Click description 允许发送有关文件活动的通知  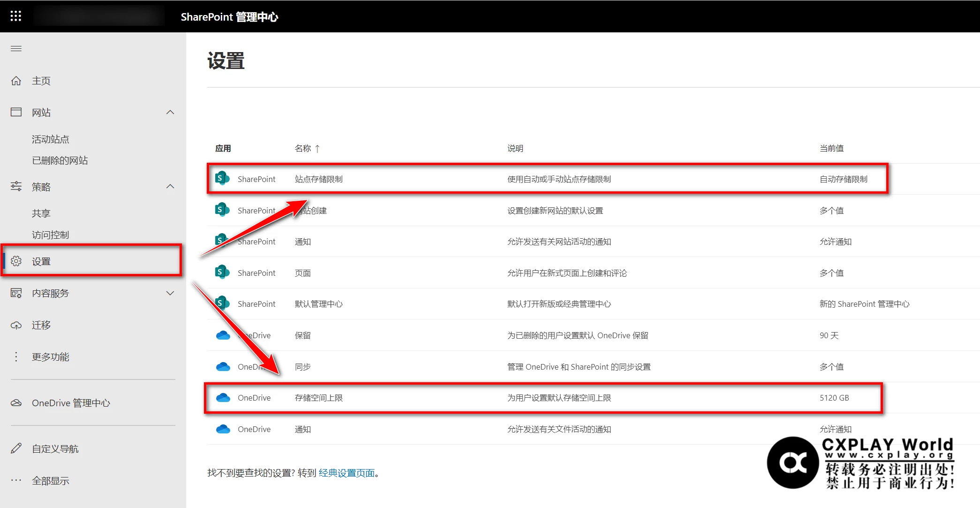(559, 429)
